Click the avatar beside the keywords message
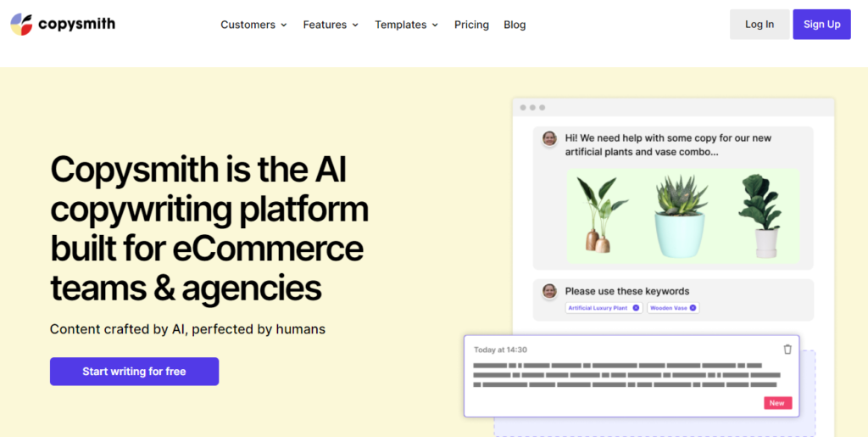868x437 pixels. 549,291
